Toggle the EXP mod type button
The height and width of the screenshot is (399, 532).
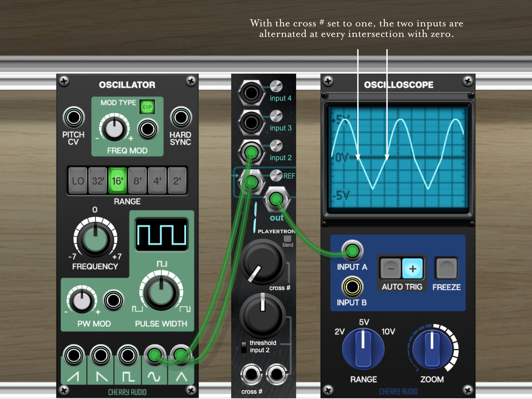coord(147,107)
